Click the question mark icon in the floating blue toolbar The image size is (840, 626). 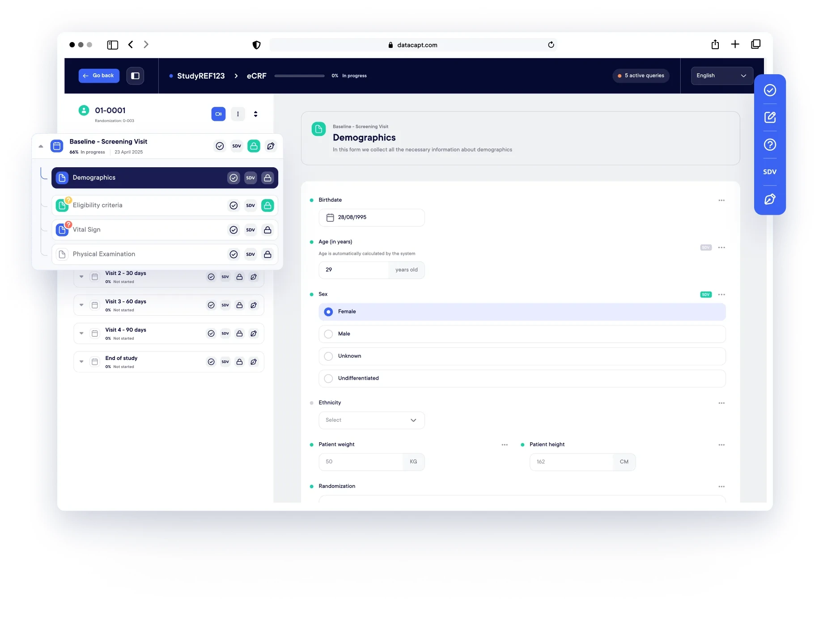point(770,145)
